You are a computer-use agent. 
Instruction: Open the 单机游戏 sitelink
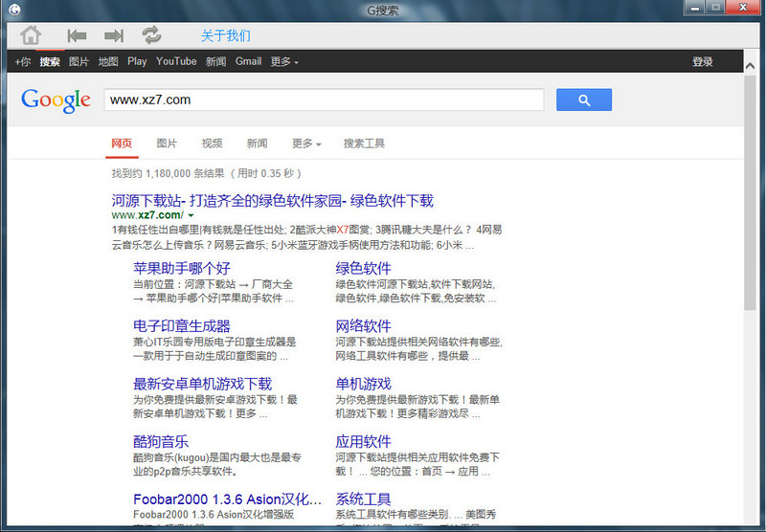[x=363, y=384]
